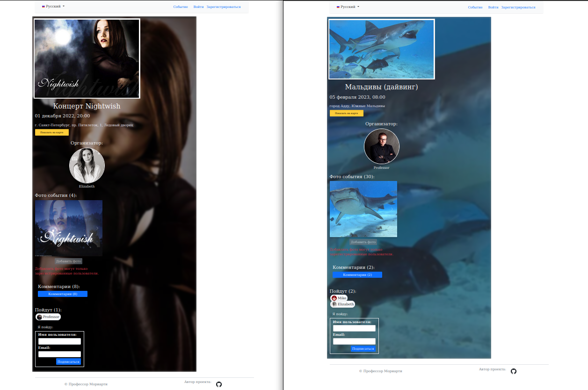Click the Пойдут (2) heading
Image resolution: width=588 pixels, height=390 pixels.
343,291
